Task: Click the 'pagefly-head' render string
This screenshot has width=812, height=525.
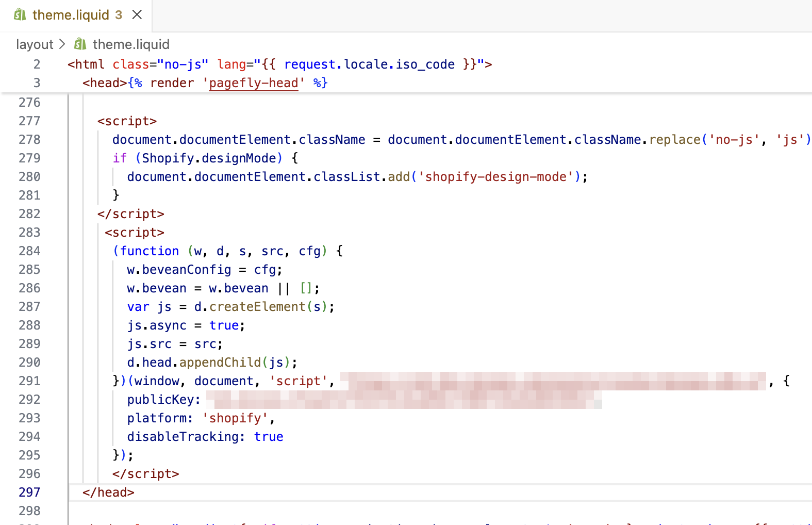Action: (254, 83)
